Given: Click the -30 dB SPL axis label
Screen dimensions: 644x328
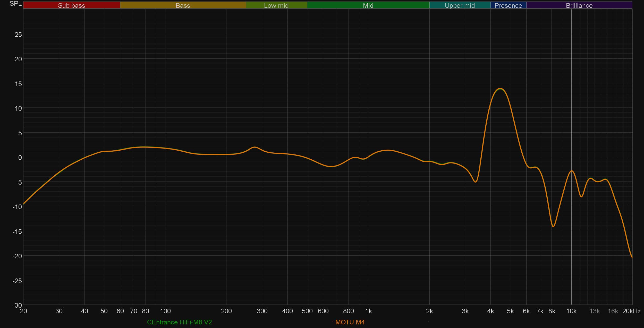Looking at the screenshot, I should click(x=17, y=305).
